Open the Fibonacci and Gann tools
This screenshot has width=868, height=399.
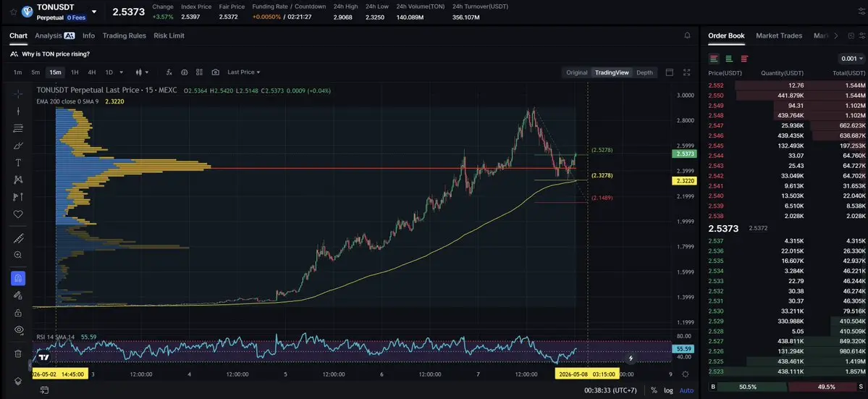17,128
